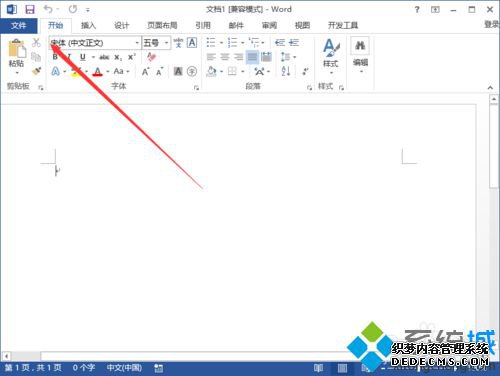Open the 文件 menu button
This screenshot has height=376, width=500.
pos(19,26)
